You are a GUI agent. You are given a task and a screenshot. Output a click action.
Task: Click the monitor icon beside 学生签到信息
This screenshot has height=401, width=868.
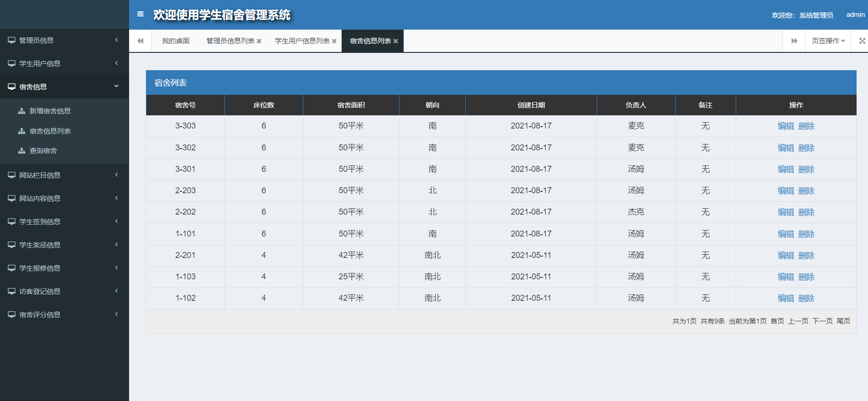[x=11, y=221]
